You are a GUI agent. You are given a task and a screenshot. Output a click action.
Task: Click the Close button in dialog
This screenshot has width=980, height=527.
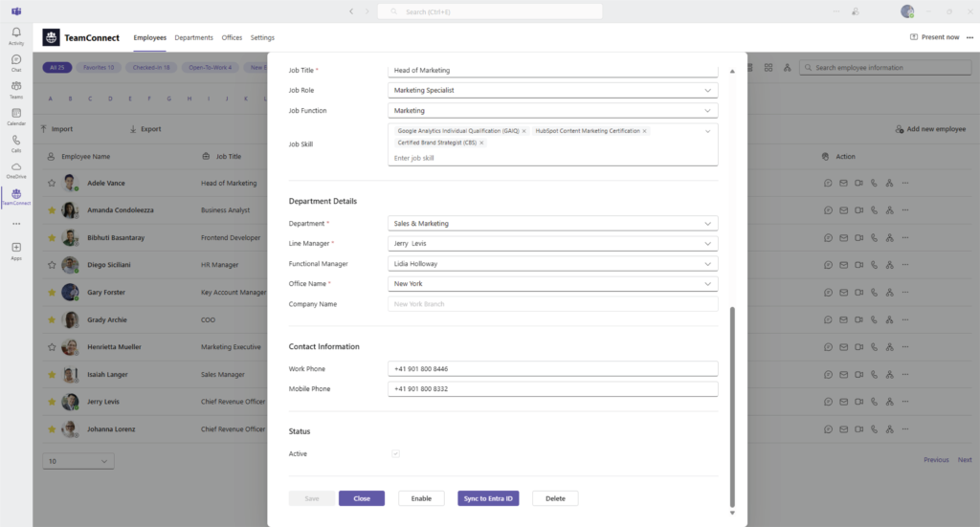click(x=362, y=498)
